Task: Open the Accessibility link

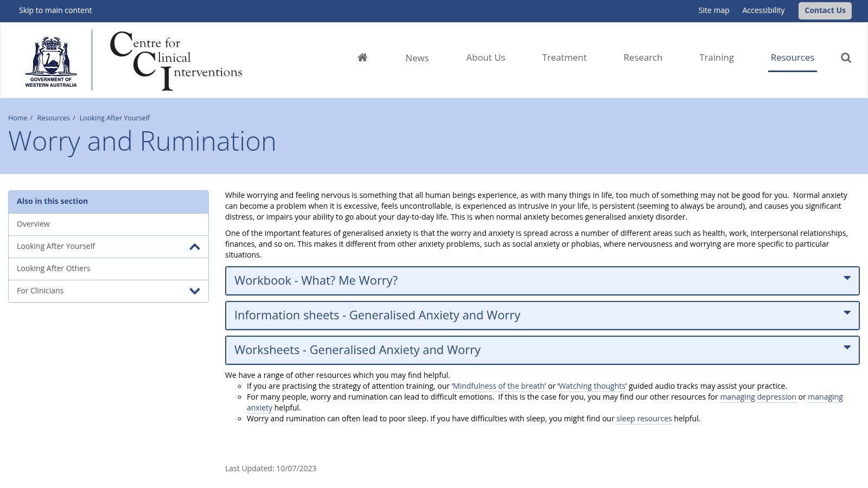Action: (763, 10)
